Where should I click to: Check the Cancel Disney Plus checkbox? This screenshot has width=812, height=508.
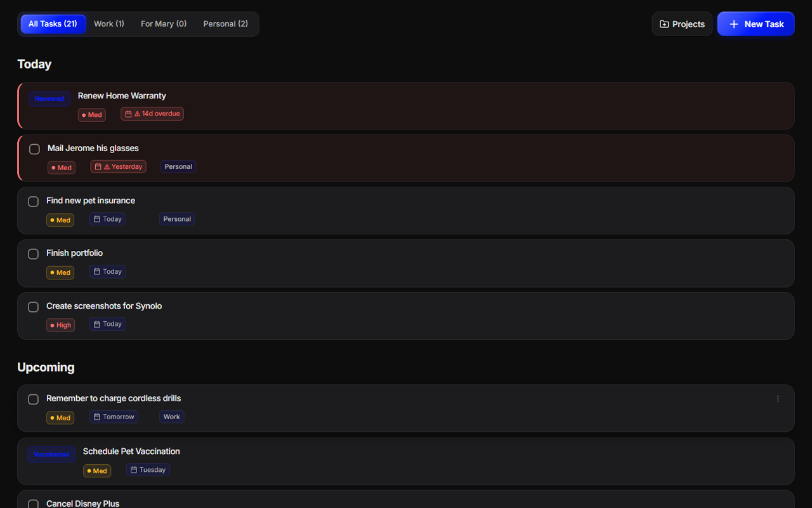click(33, 504)
